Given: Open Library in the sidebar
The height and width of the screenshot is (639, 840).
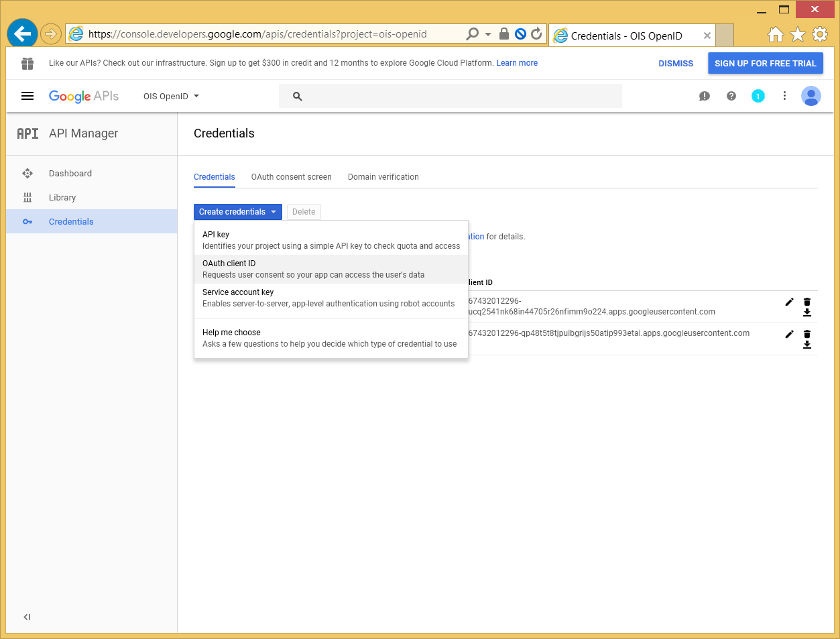Looking at the screenshot, I should tap(92, 197).
